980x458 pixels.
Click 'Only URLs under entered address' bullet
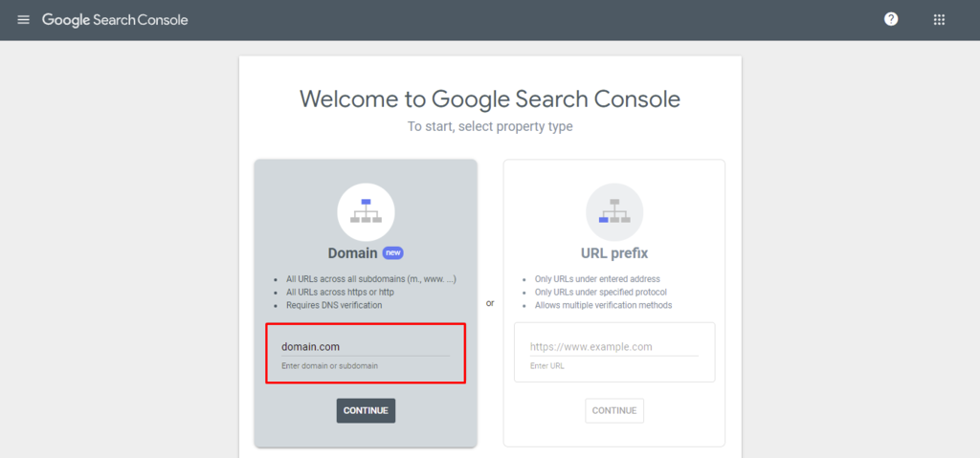(x=597, y=278)
